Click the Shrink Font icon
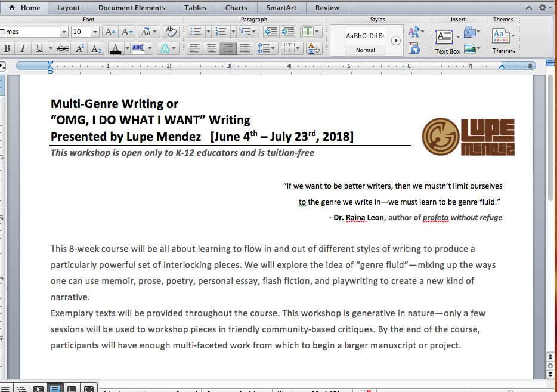Image resolution: width=557 pixels, height=392 pixels. pos(127,32)
